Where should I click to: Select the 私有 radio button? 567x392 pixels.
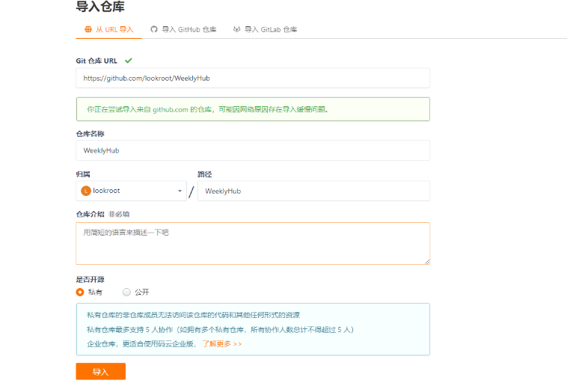click(80, 292)
